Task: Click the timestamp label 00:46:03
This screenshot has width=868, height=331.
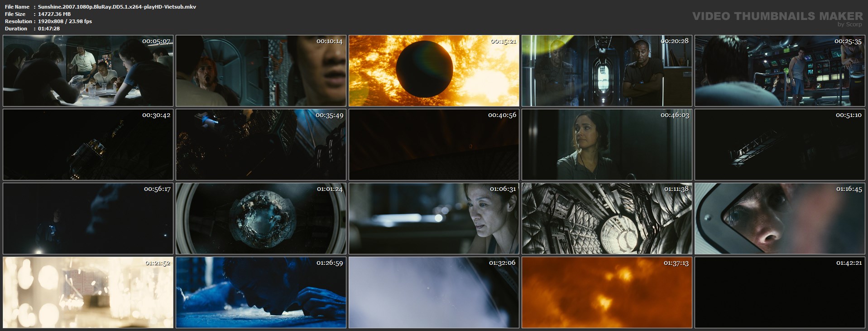Action: (675, 115)
